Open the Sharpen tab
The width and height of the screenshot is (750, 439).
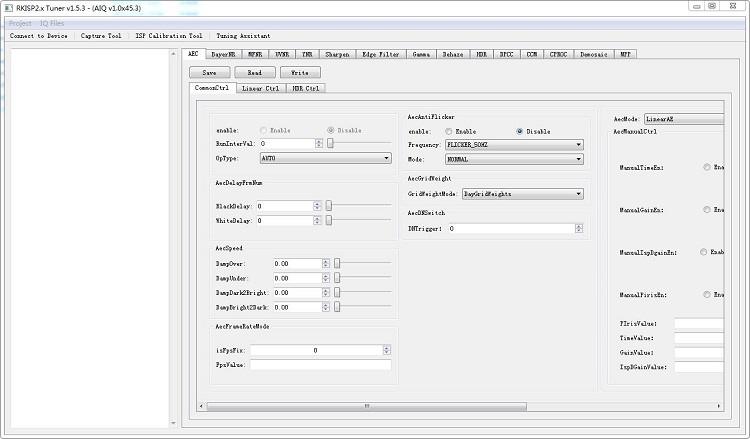[x=337, y=55]
